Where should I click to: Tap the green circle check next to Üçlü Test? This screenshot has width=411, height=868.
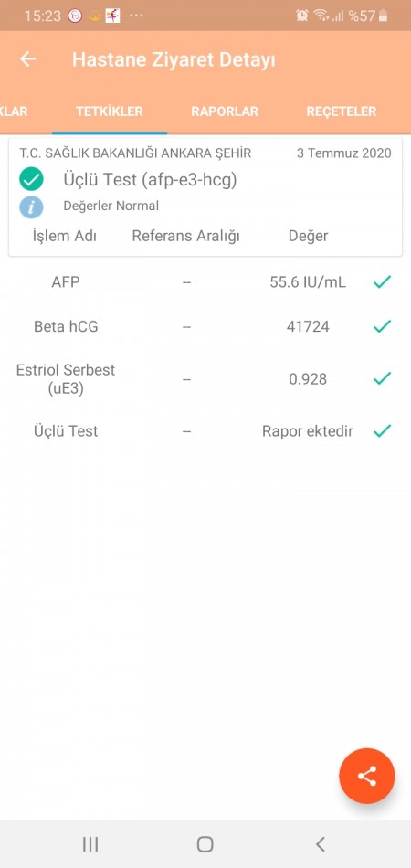click(x=32, y=179)
